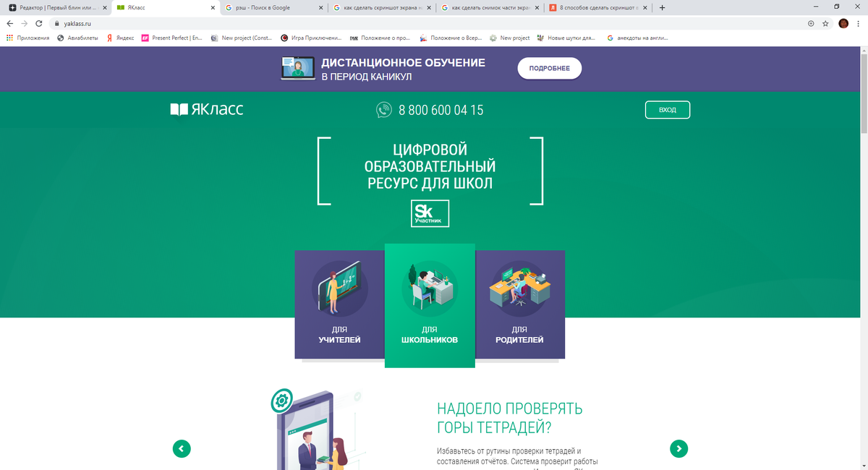Select the ДЛЯ РОДИТЕЛЕЙ card
The height and width of the screenshot is (470, 868).
[520, 304]
